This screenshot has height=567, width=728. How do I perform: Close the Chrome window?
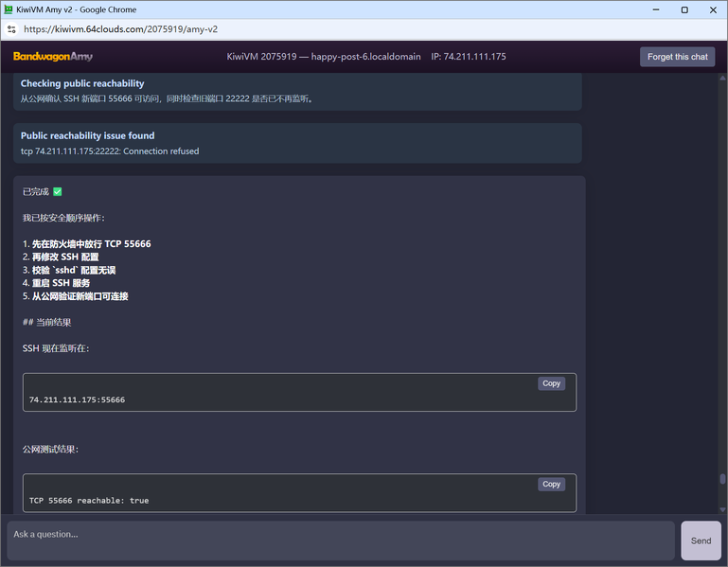(713, 9)
